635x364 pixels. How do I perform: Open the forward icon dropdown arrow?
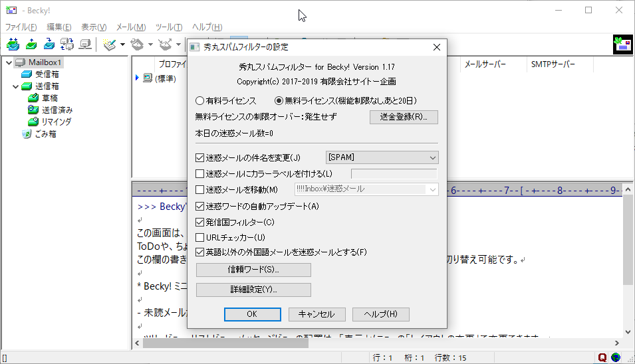pos(178,45)
